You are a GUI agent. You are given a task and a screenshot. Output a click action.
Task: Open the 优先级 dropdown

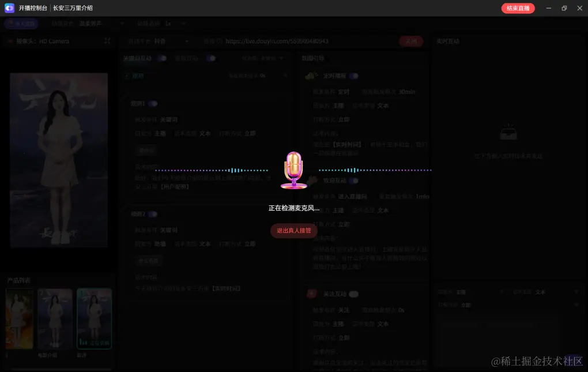262,58
